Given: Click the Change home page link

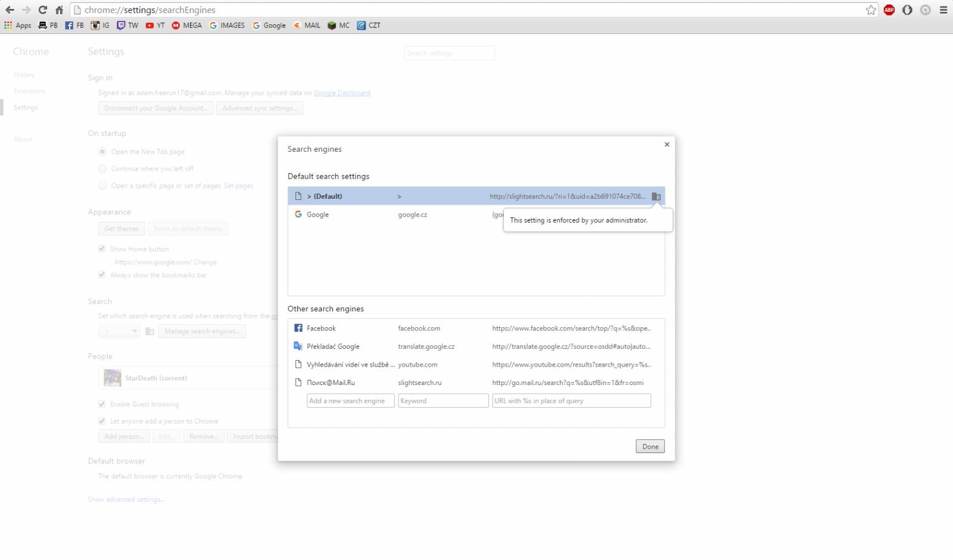Looking at the screenshot, I should pos(205,262).
